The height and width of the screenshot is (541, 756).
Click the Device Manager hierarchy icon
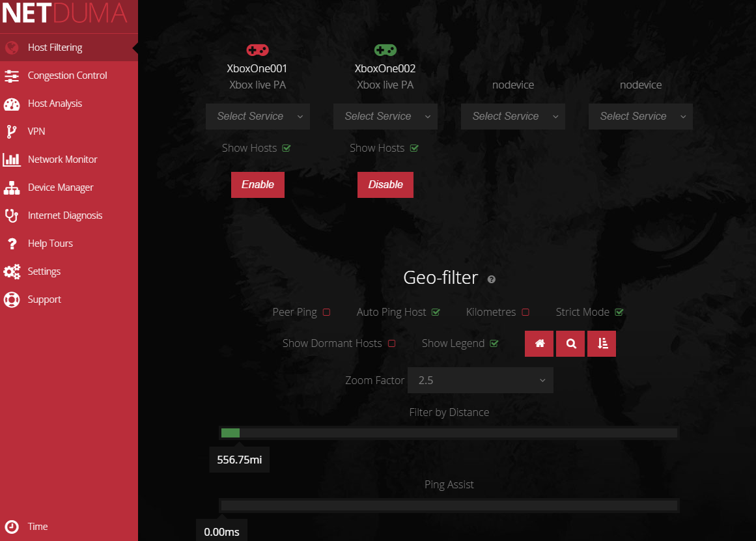(x=12, y=187)
